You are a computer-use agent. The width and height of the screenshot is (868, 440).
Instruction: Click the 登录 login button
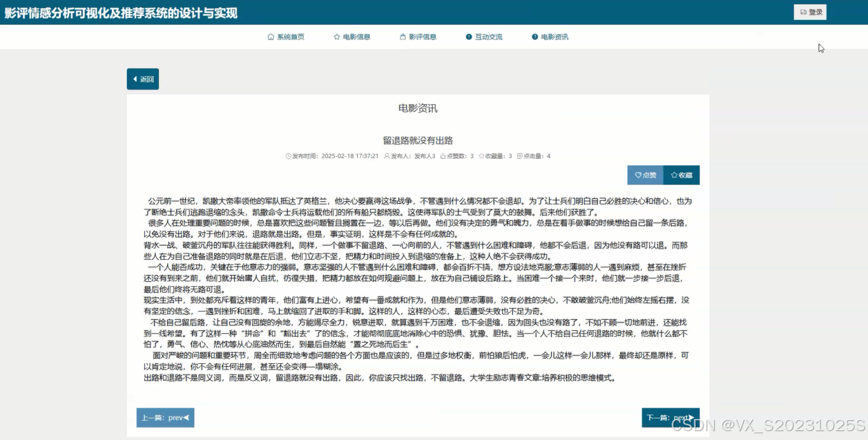810,11
